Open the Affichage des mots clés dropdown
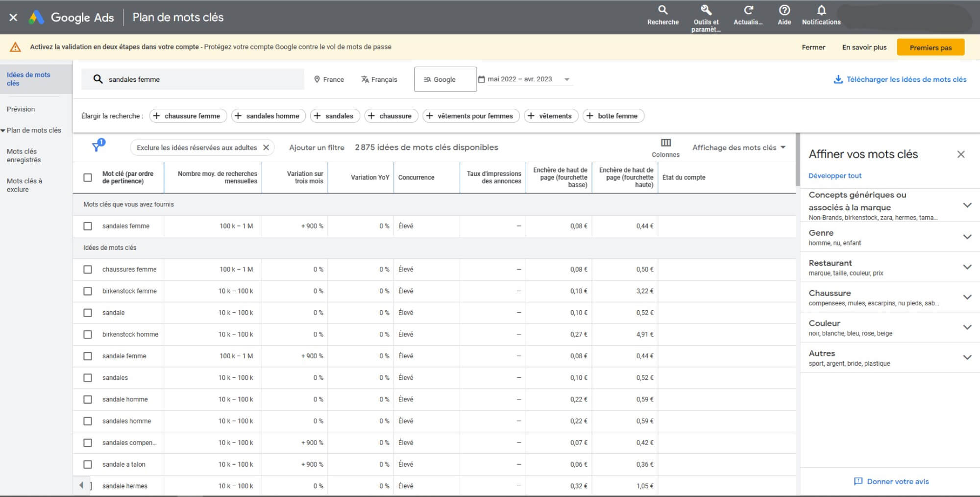 coord(738,147)
